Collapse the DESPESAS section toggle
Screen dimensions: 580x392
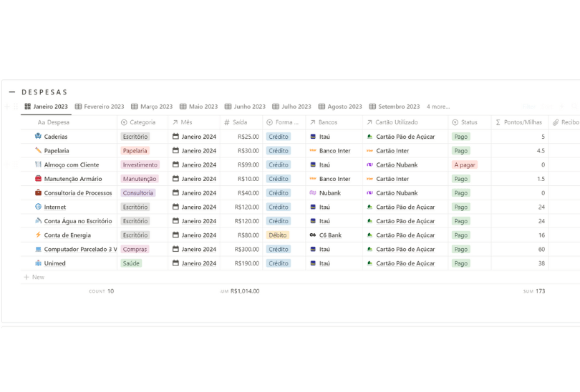click(x=12, y=92)
